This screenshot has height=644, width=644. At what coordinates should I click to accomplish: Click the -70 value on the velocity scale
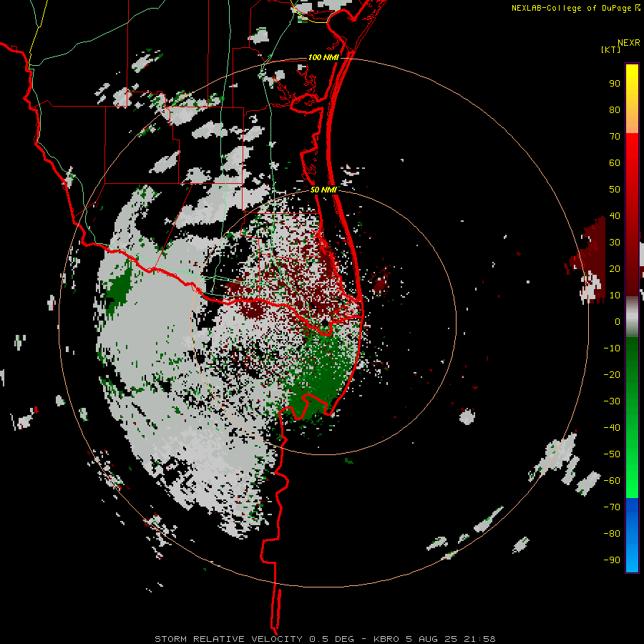pos(612,507)
